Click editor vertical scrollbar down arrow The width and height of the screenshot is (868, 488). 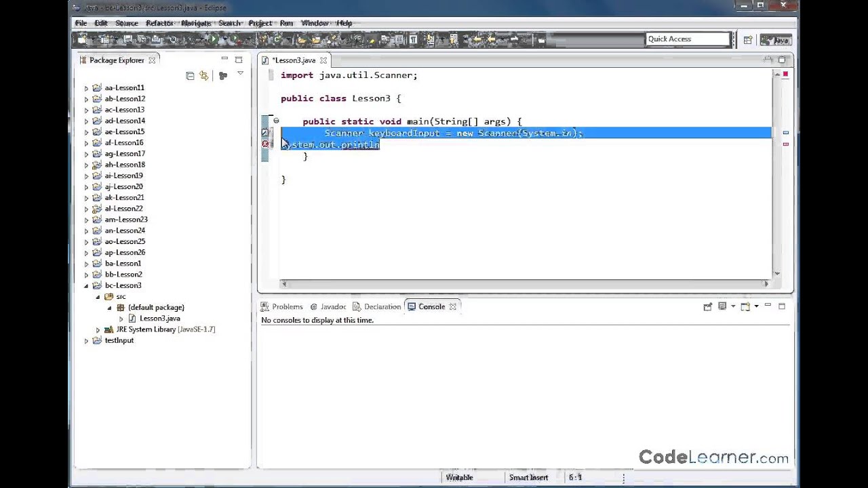point(777,273)
